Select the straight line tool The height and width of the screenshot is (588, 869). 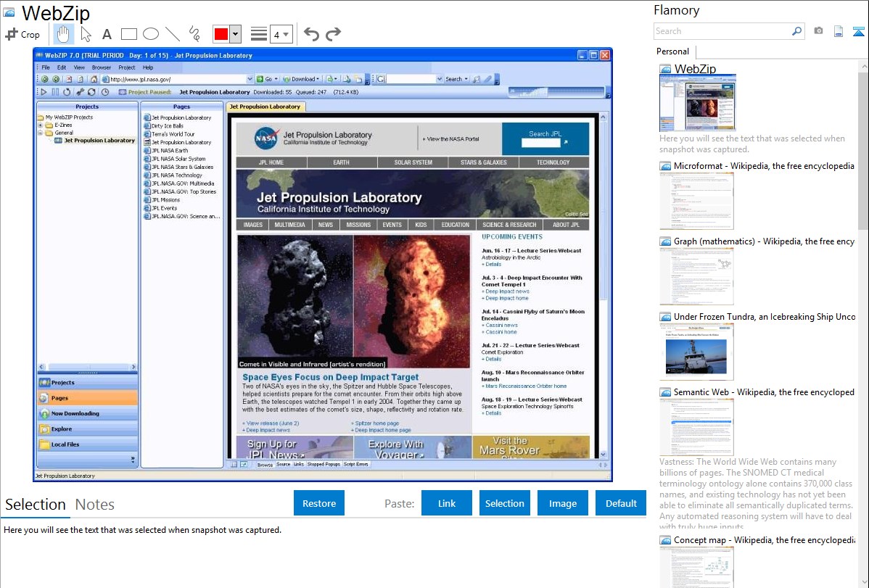coord(173,34)
